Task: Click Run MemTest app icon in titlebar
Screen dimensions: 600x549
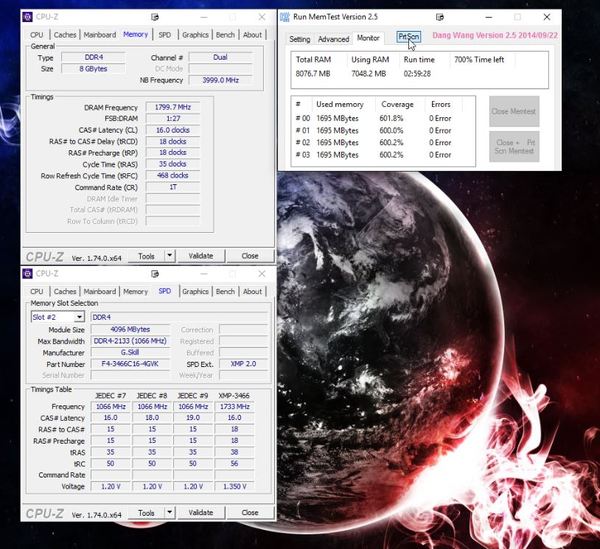Action: [285, 17]
